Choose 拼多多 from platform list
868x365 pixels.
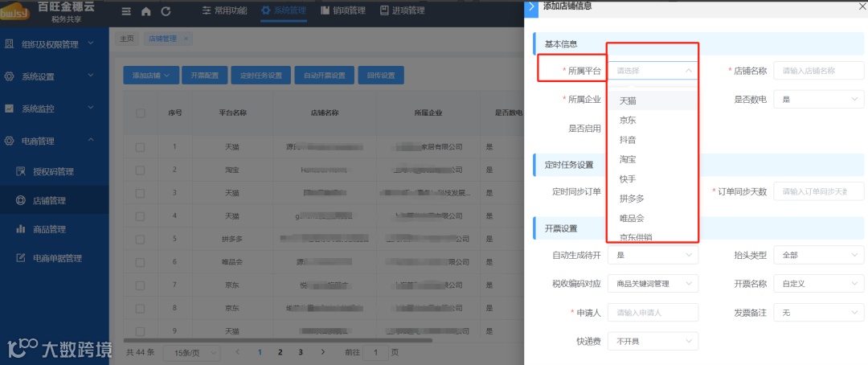pos(653,199)
